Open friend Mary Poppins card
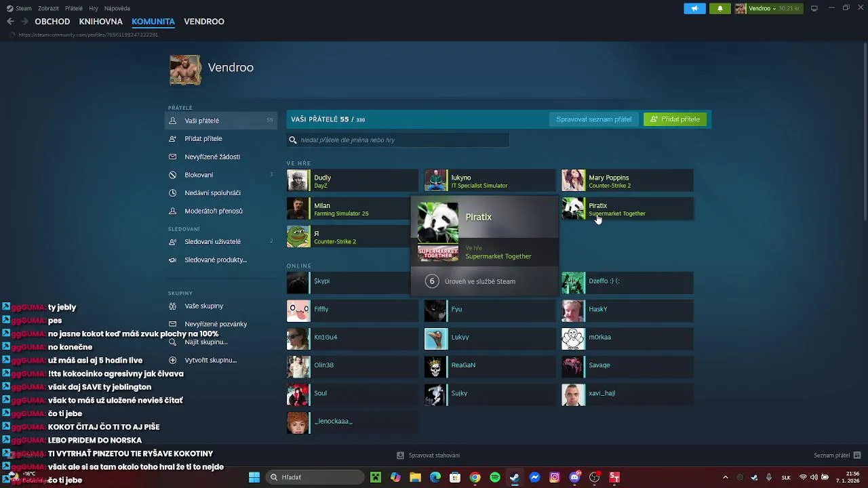The image size is (868, 488). pos(627,181)
